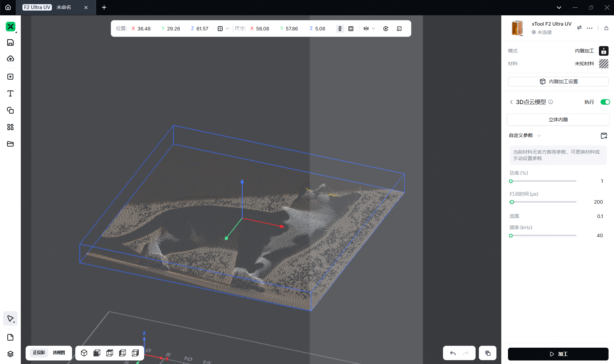Viewport: 614px width, 364px height.
Task: Open the shapes tool in sidebar
Action: coord(10,110)
